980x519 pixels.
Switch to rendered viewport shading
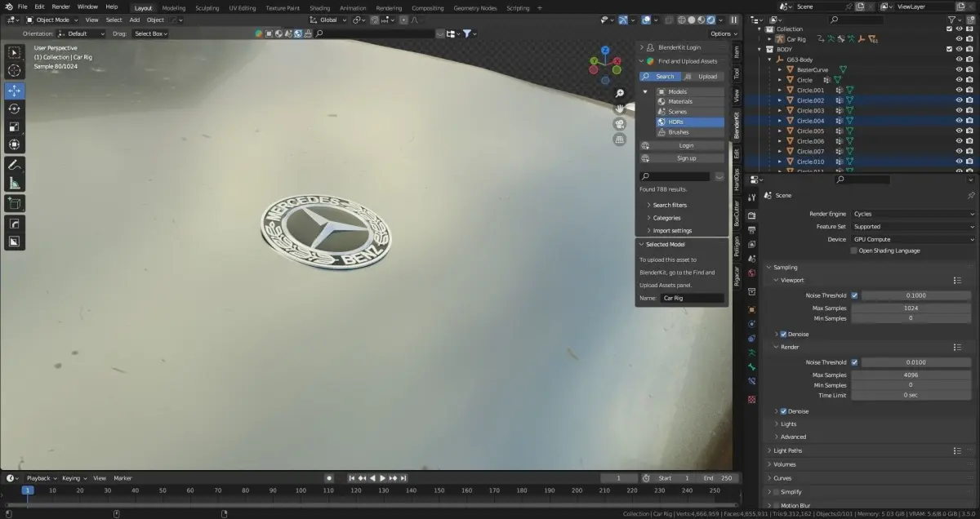click(711, 20)
